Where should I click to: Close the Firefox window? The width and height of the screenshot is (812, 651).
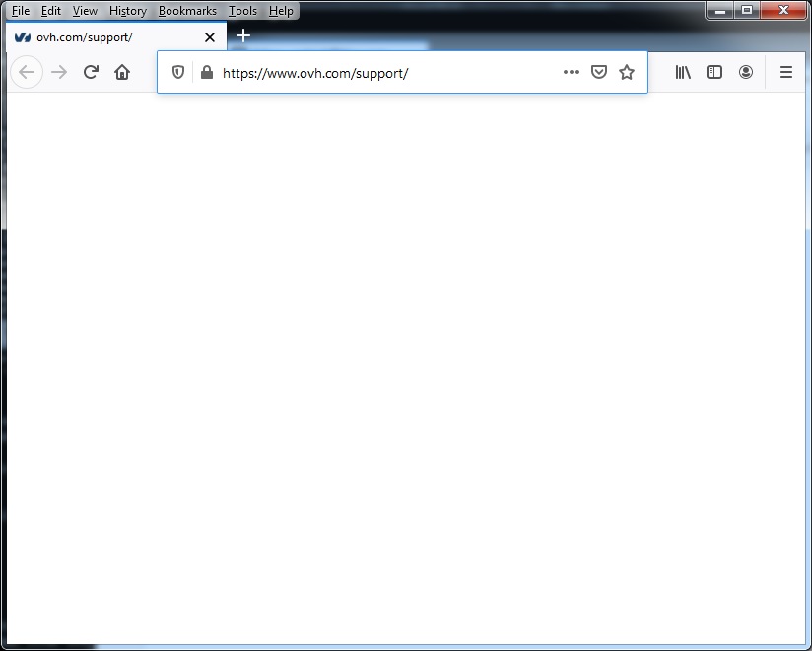pyautogui.click(x=783, y=10)
